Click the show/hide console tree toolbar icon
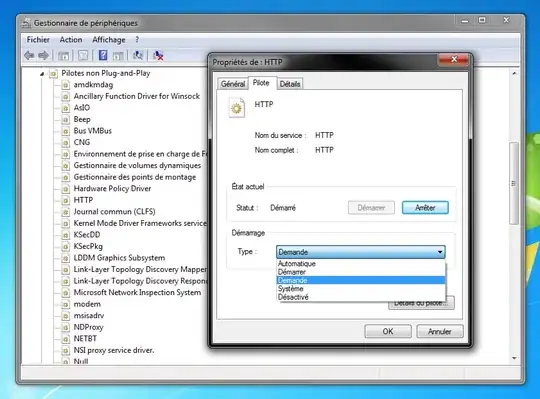Image resolution: width=540 pixels, height=399 pixels. 64,55
